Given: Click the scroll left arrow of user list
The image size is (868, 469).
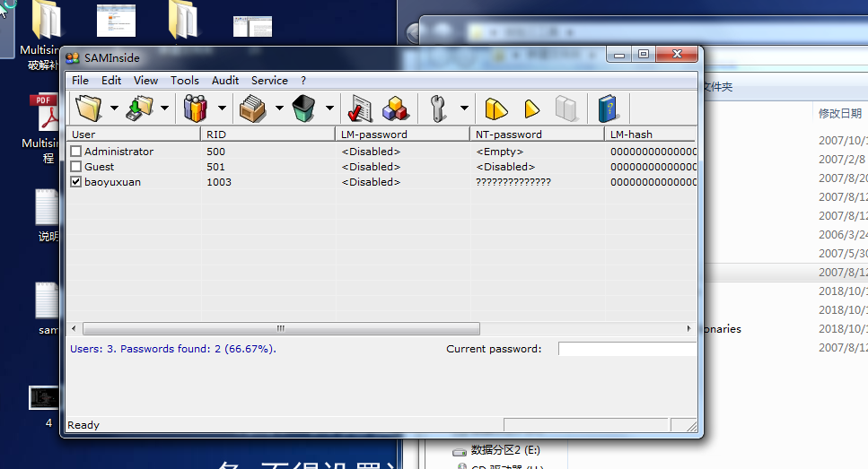Looking at the screenshot, I should click(x=74, y=328).
